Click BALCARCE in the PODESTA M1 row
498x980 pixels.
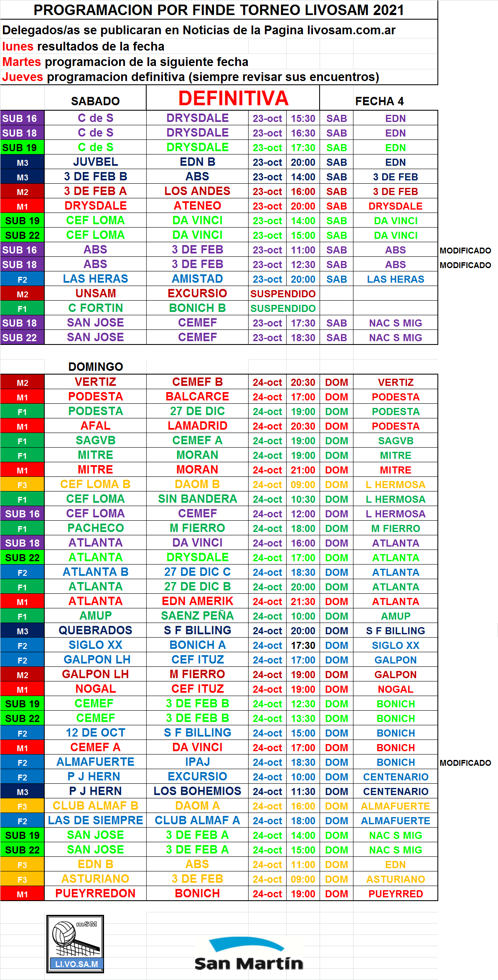tap(197, 397)
